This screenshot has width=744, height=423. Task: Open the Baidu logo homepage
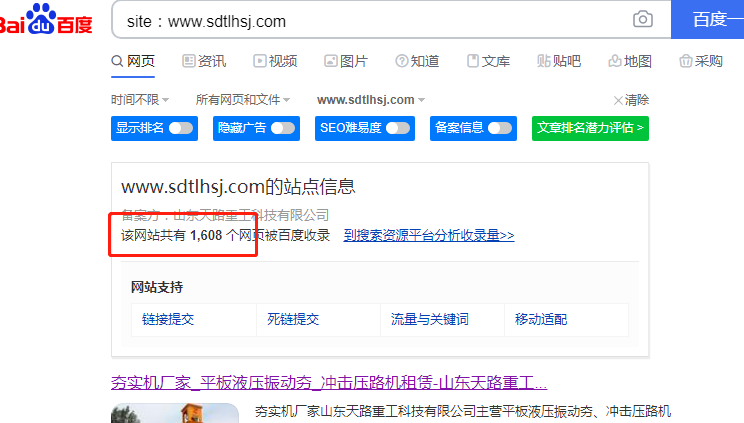(46, 19)
